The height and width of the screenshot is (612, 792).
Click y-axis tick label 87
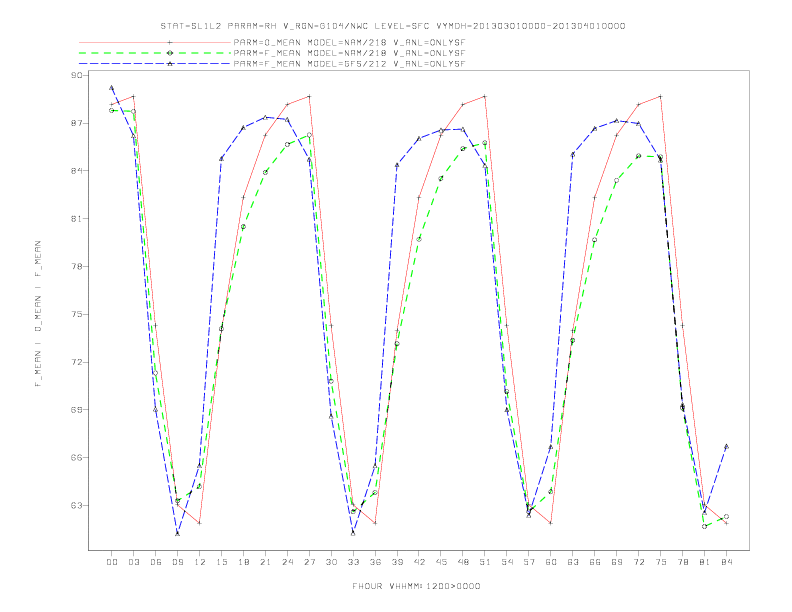[x=77, y=123]
